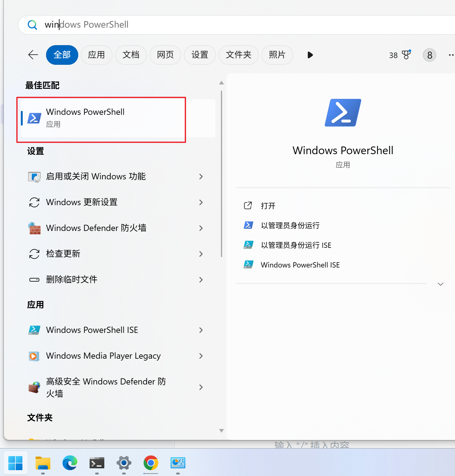The height and width of the screenshot is (476, 455).
Task: Select the 应用 filter tab
Action: click(96, 55)
